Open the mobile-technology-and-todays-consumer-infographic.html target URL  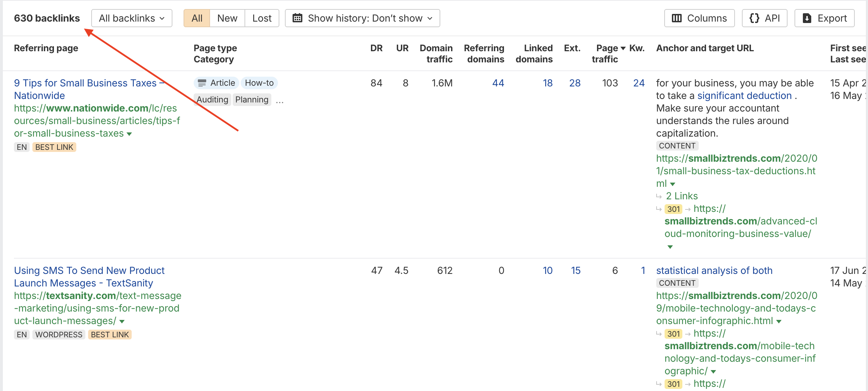coord(737,308)
